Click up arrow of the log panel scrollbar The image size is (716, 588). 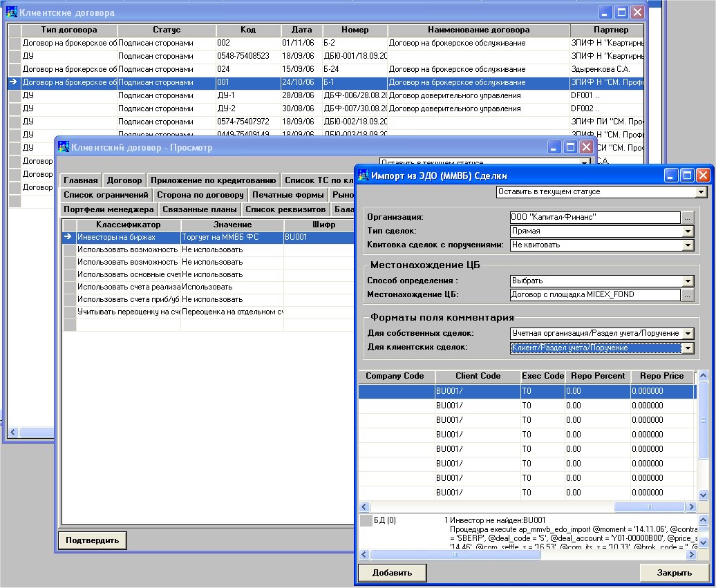(704, 520)
